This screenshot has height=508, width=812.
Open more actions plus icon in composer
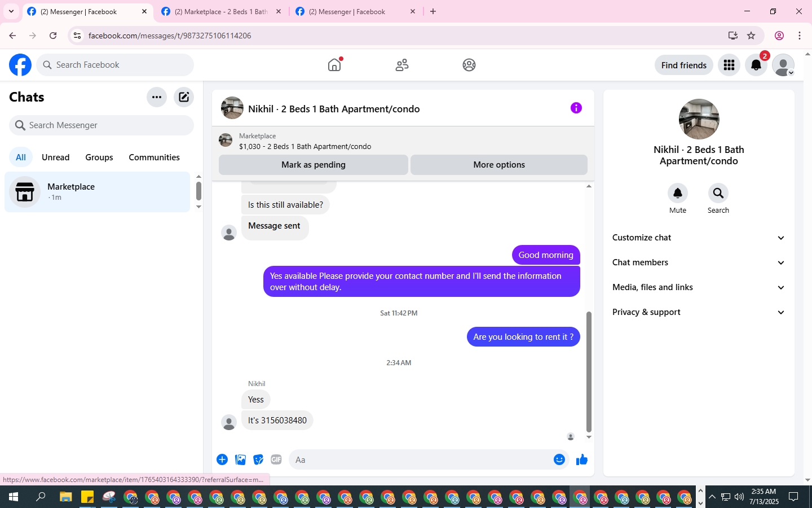pos(222,459)
